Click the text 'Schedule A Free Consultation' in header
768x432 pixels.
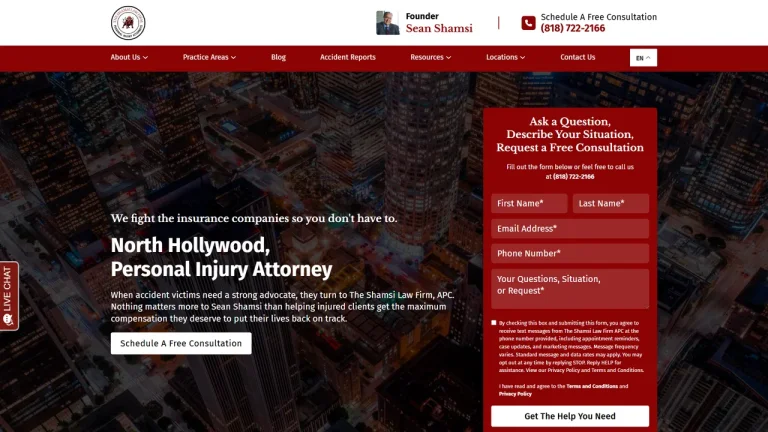coord(599,17)
